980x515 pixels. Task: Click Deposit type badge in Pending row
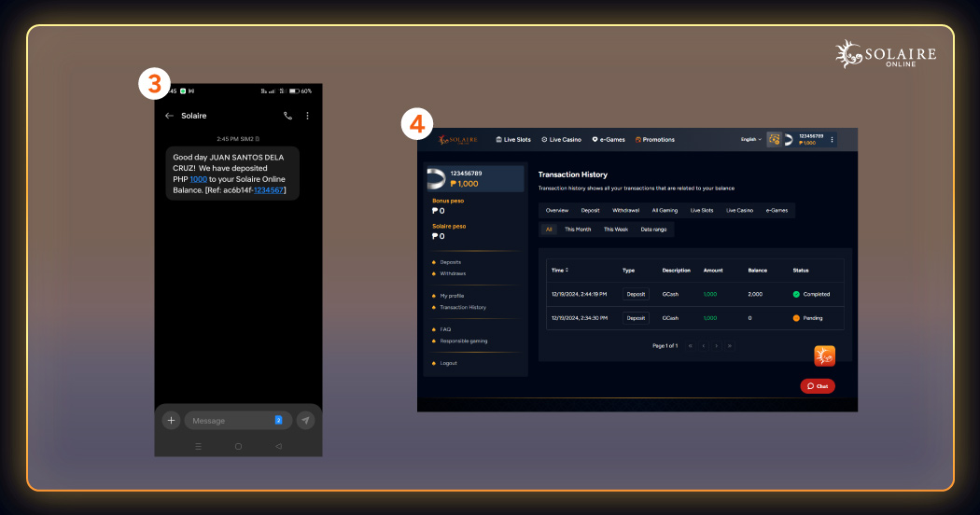tap(636, 318)
